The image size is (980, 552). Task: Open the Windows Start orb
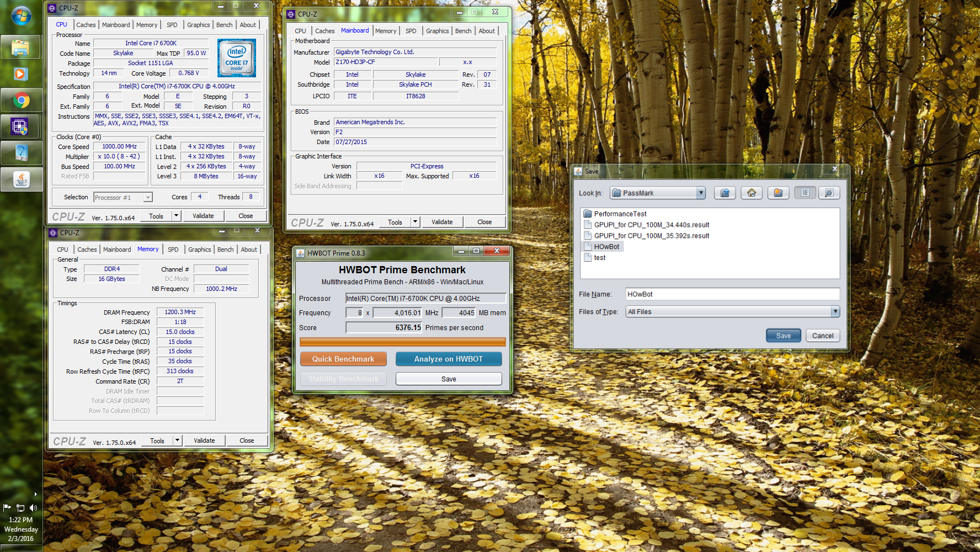[21, 15]
